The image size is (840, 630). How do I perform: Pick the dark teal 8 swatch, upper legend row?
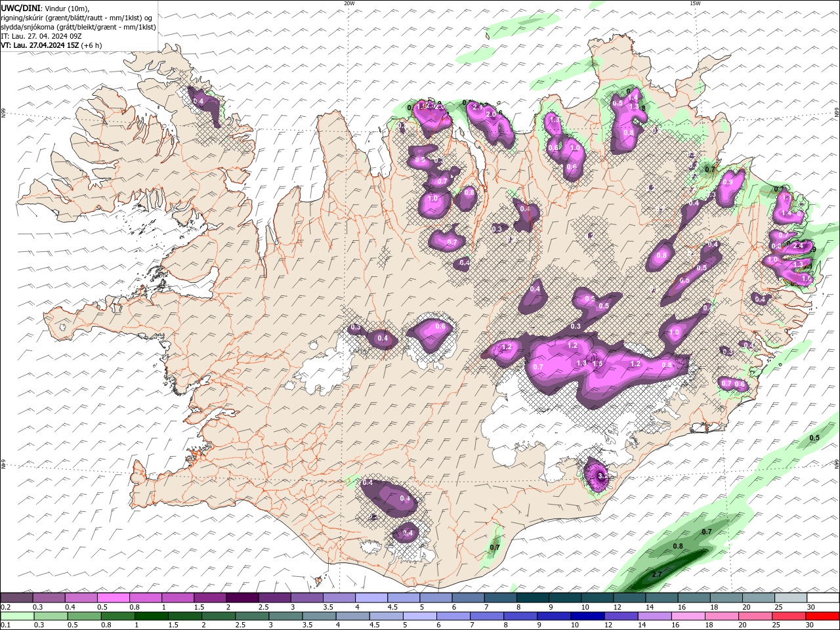(532, 598)
